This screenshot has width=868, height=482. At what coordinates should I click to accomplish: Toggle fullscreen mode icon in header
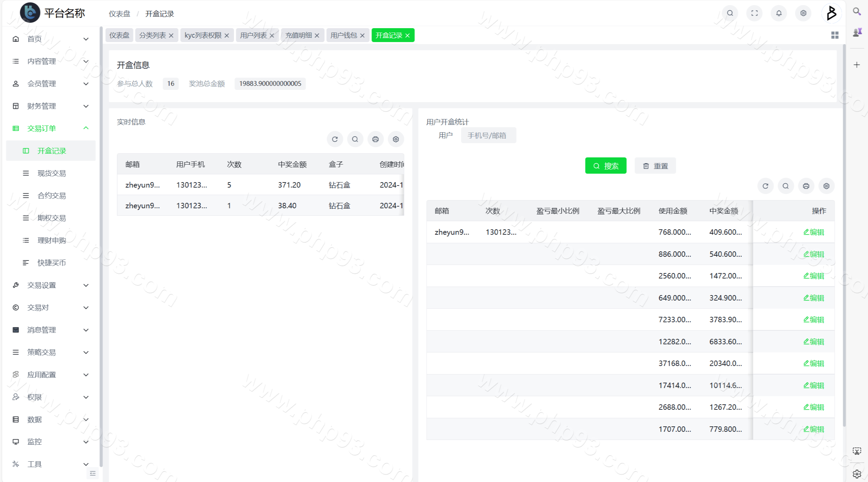click(x=754, y=13)
